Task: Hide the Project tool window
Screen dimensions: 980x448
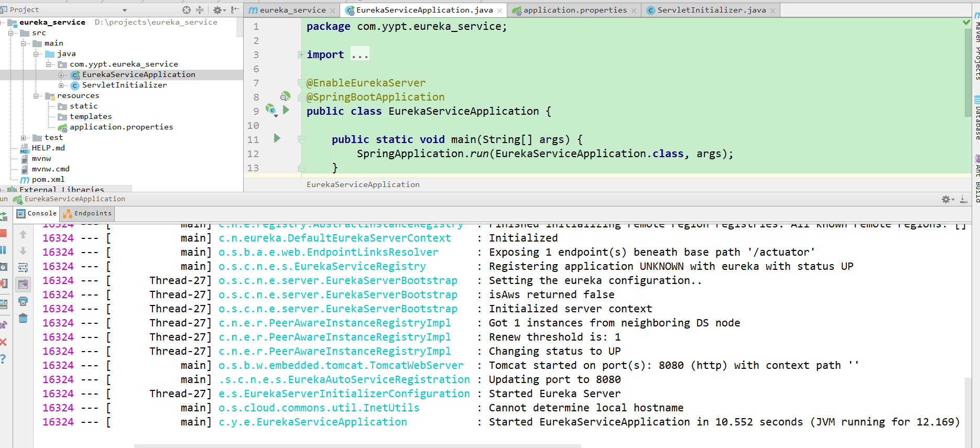Action: point(235,10)
